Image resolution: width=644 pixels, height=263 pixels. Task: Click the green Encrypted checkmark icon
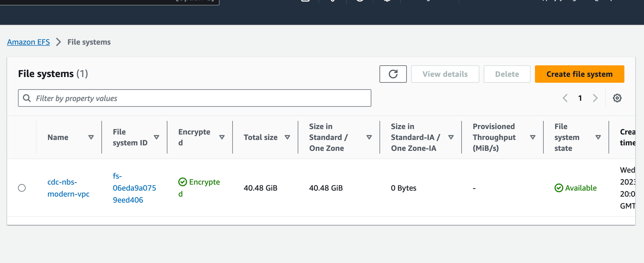click(x=182, y=182)
